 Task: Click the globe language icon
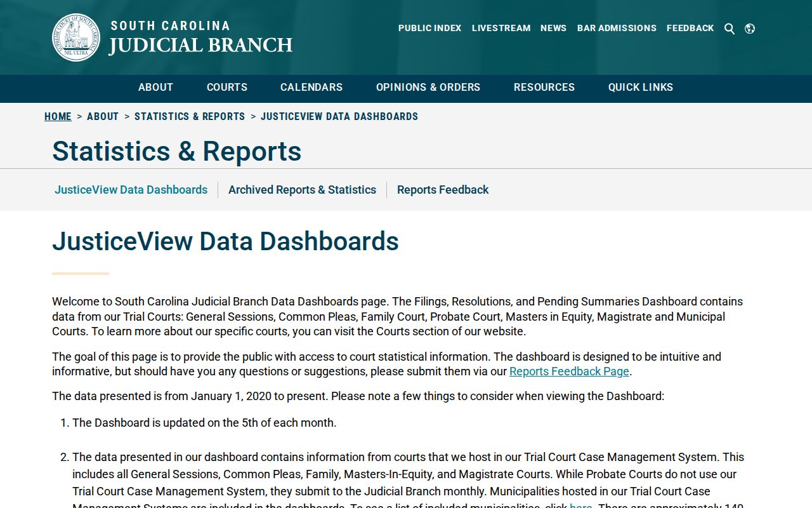pos(750,29)
